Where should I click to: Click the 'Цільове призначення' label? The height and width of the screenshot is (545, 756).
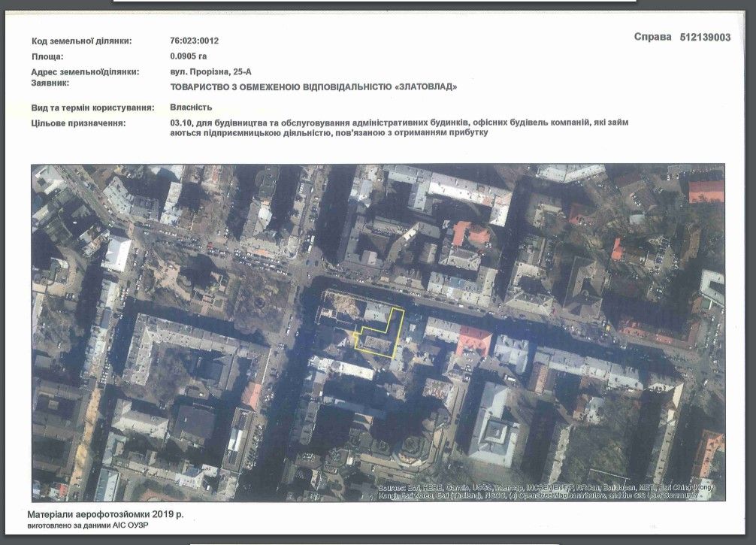coord(78,123)
